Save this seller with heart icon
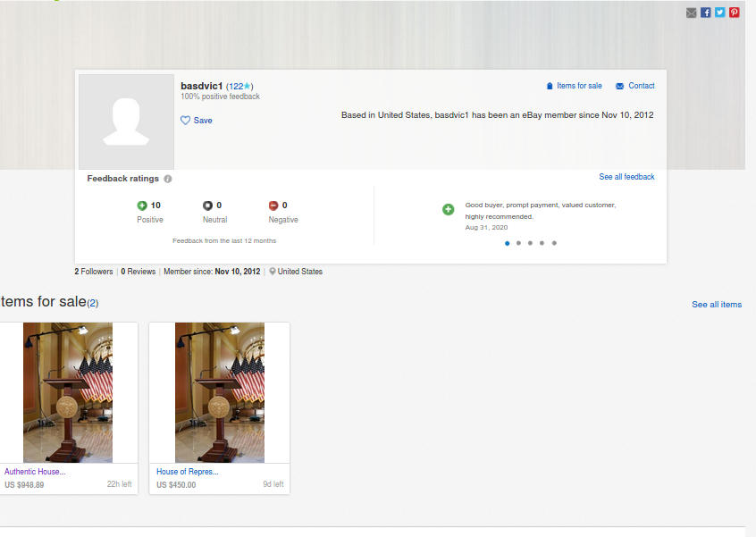The height and width of the screenshot is (537, 756). (185, 120)
